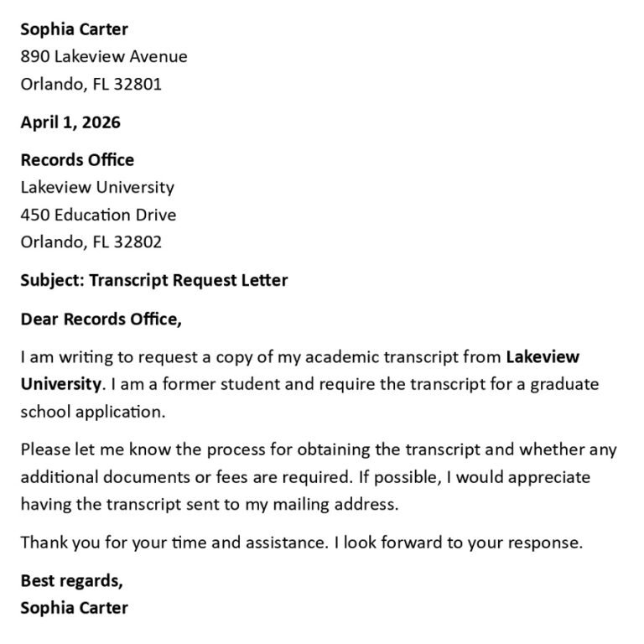Click the Records Office heading

77,160
